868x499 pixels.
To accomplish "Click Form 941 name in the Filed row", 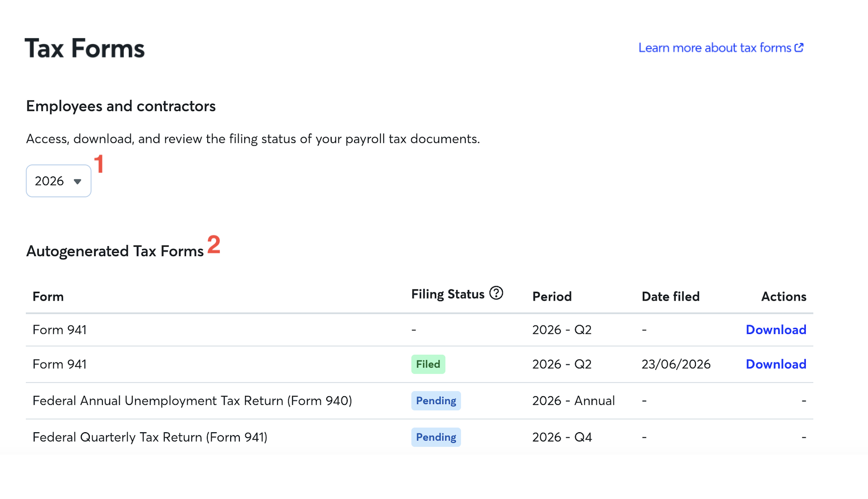I will [x=59, y=365].
